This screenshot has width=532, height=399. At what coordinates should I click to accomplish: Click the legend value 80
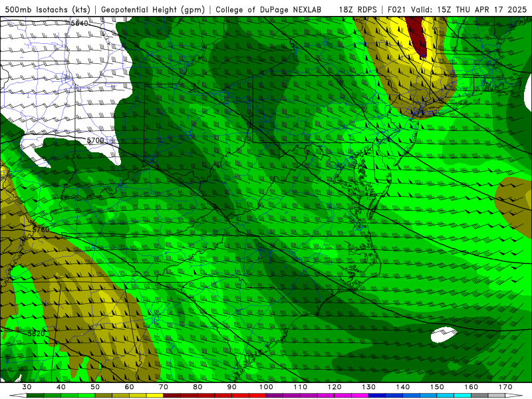pyautogui.click(x=198, y=387)
